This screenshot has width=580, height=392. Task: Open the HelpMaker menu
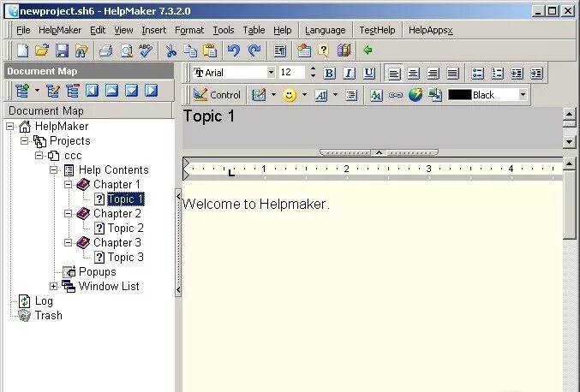point(60,30)
